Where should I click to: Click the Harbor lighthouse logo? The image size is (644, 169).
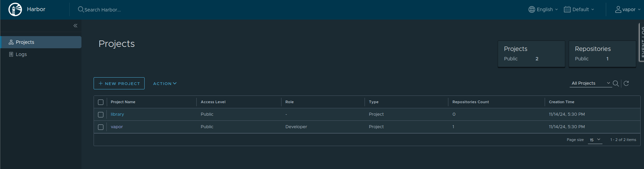(x=15, y=9)
